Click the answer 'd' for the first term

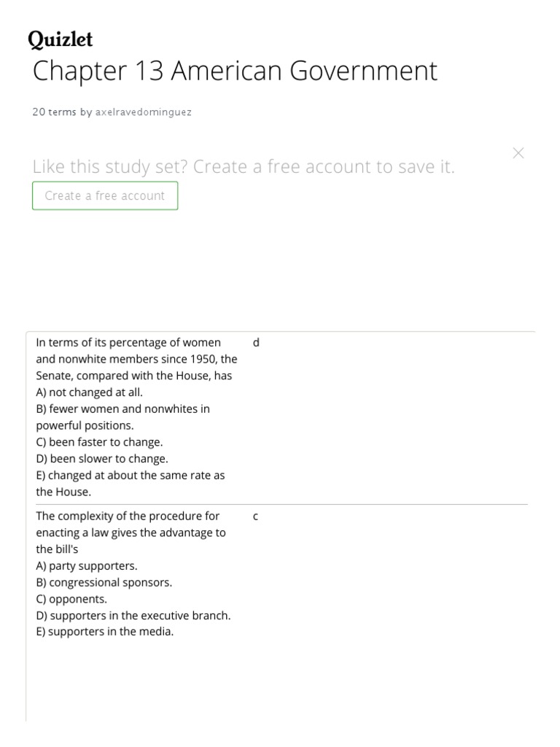[x=256, y=342]
